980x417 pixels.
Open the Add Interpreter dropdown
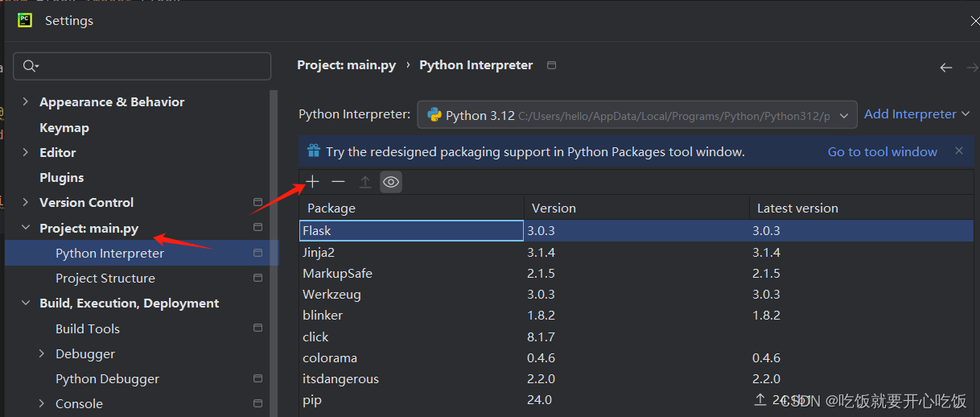(x=916, y=114)
